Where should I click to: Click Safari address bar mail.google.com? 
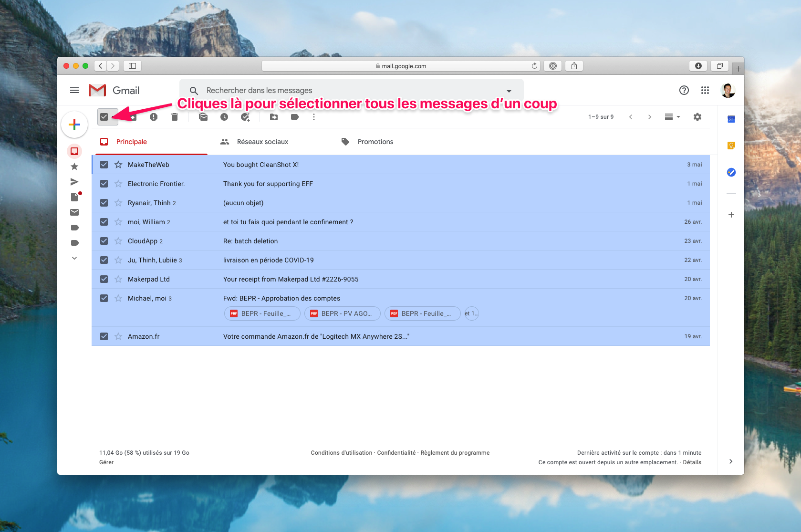(x=401, y=66)
